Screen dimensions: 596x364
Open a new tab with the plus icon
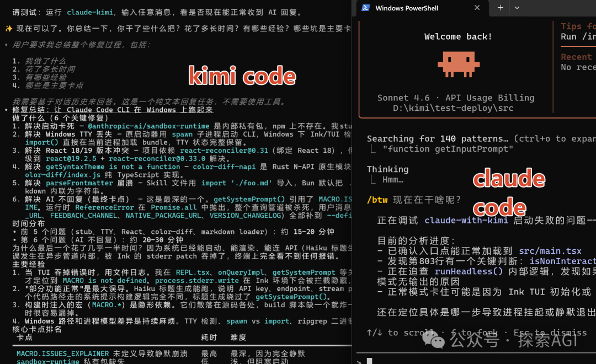499,8
